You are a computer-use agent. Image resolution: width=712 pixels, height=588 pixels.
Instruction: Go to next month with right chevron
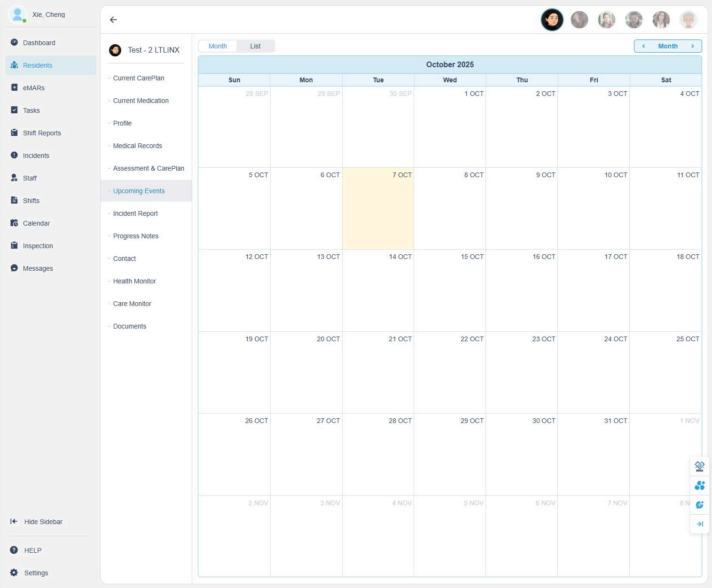pos(692,46)
